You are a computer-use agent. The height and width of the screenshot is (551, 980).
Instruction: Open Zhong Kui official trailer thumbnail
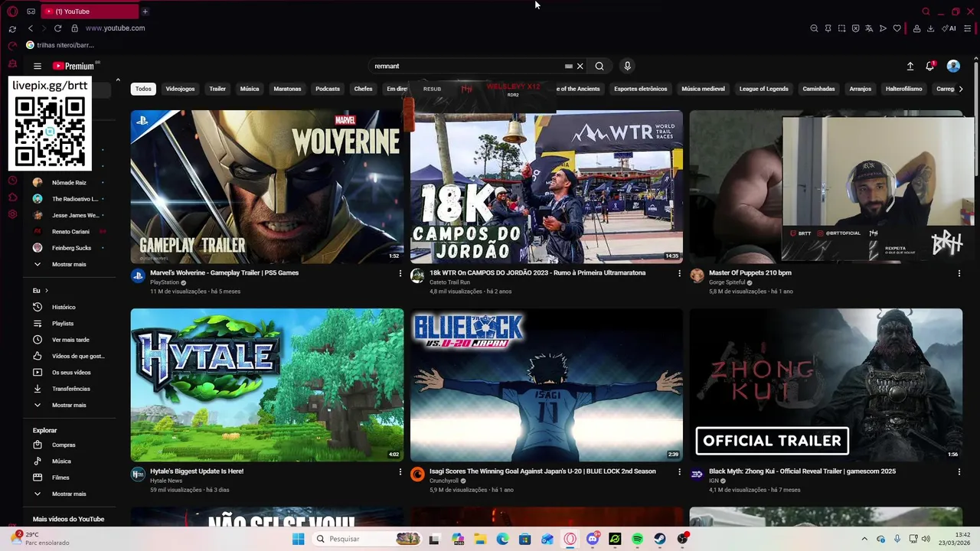click(x=825, y=385)
